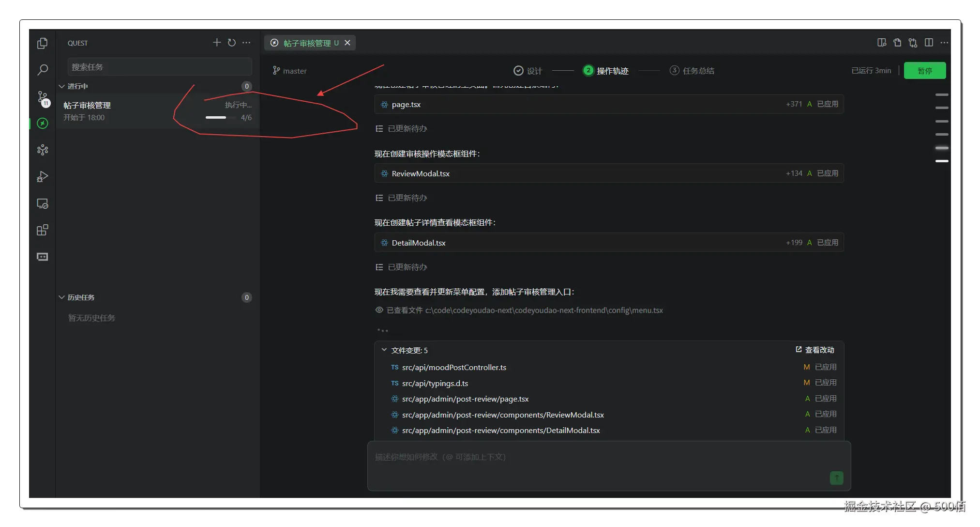This screenshot has height=527, width=980.
Task: Close the 帖子审核管理 editor tab
Action: 347,43
